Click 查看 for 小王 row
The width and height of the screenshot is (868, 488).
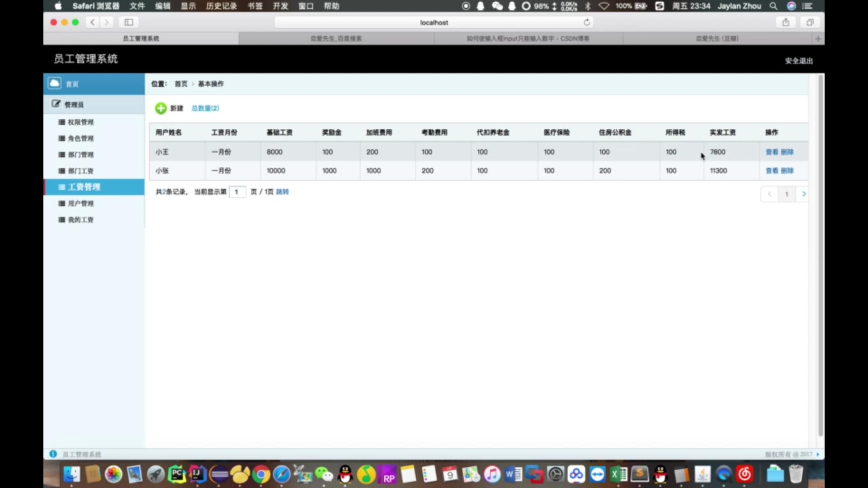tap(772, 152)
